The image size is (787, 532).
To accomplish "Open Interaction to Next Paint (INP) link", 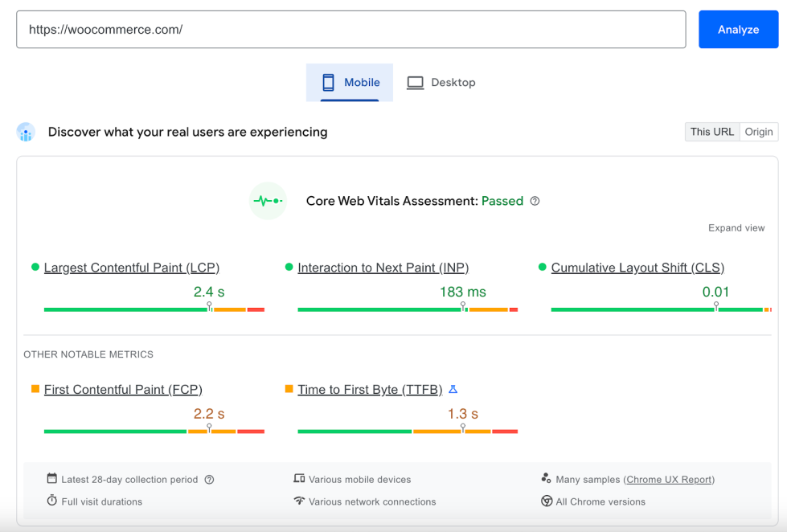I will point(383,268).
